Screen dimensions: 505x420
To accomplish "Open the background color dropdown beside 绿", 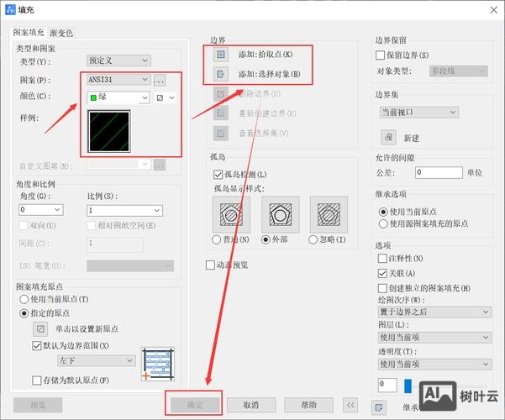I will coord(166,97).
